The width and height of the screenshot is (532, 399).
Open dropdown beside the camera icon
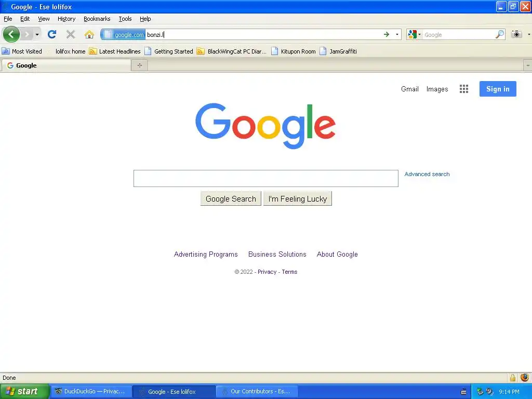click(x=528, y=34)
